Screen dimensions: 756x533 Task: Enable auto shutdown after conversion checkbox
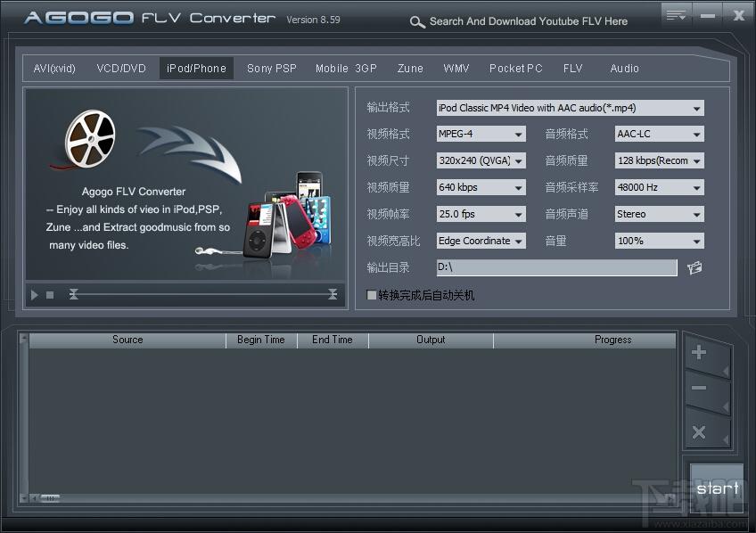[x=373, y=295]
